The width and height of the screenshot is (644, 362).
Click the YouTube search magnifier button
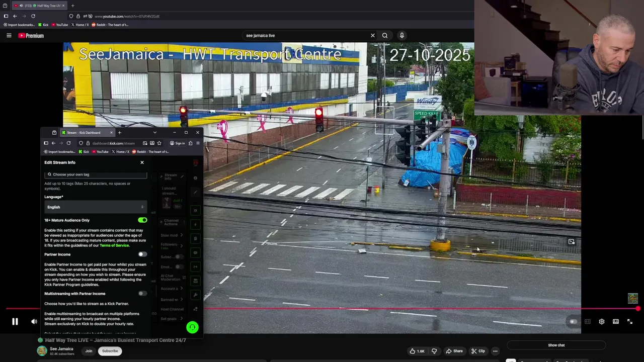coord(385,36)
